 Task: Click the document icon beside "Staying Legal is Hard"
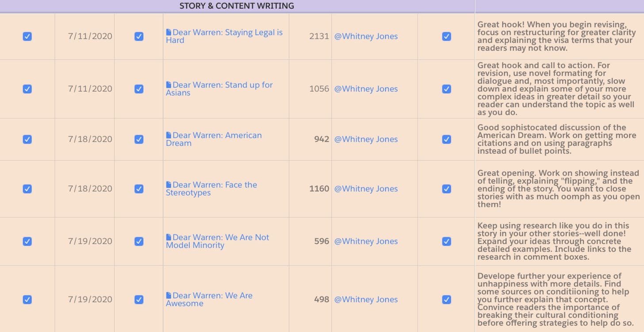point(169,32)
